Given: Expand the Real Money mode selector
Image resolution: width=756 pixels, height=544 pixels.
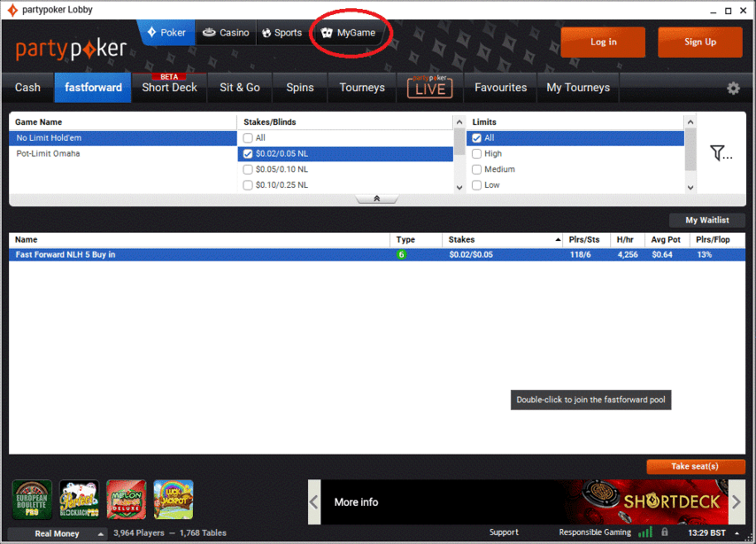Looking at the screenshot, I should pos(58,533).
